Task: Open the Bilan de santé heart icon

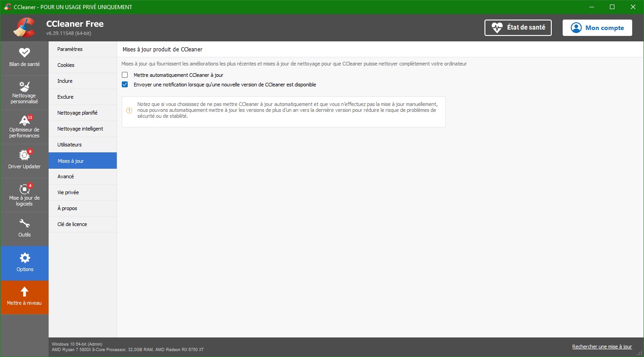Action: click(x=25, y=53)
